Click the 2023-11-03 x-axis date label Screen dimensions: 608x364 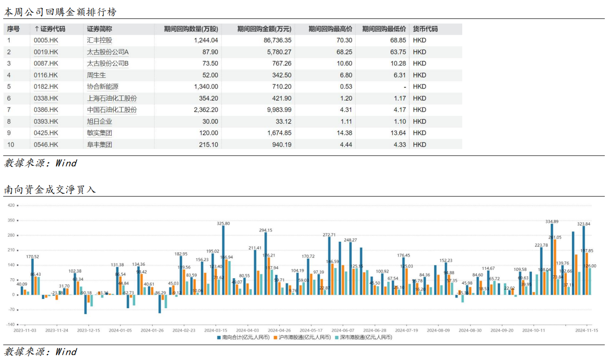click(25, 330)
